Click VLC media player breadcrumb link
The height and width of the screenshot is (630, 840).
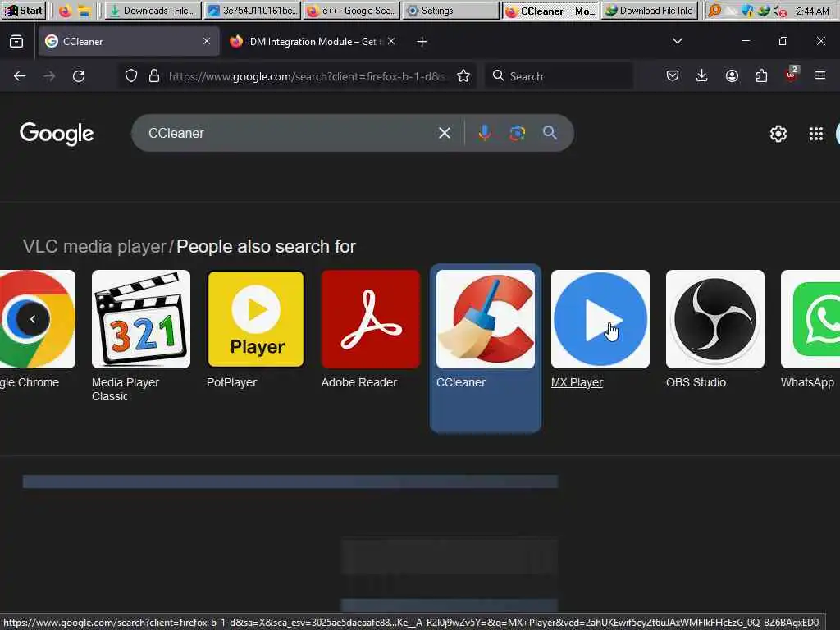click(x=95, y=246)
